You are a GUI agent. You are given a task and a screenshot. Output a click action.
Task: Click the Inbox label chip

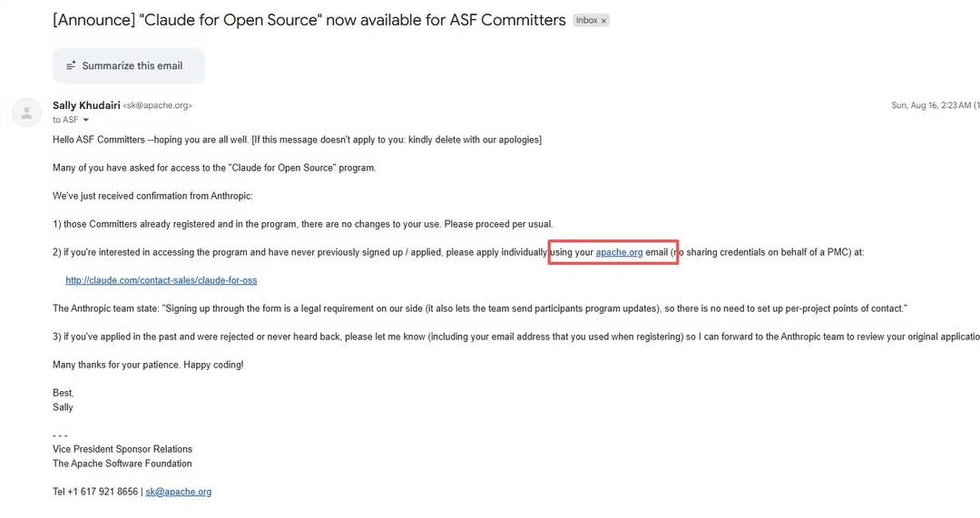coord(586,21)
